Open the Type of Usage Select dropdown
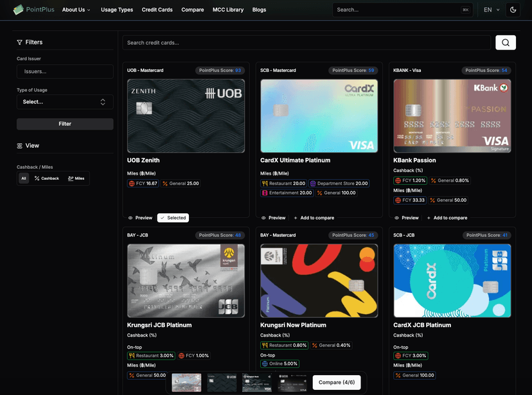Viewport: 532px width, 395px height. pyautogui.click(x=65, y=102)
